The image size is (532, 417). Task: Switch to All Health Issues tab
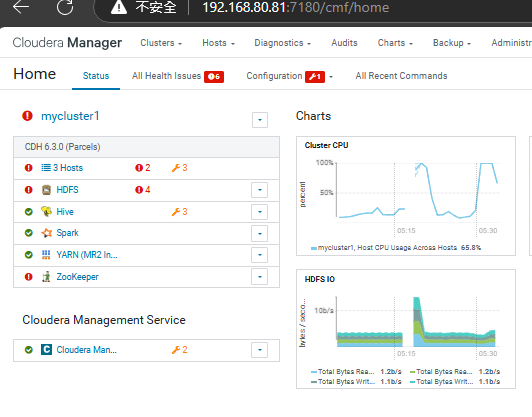click(x=166, y=76)
